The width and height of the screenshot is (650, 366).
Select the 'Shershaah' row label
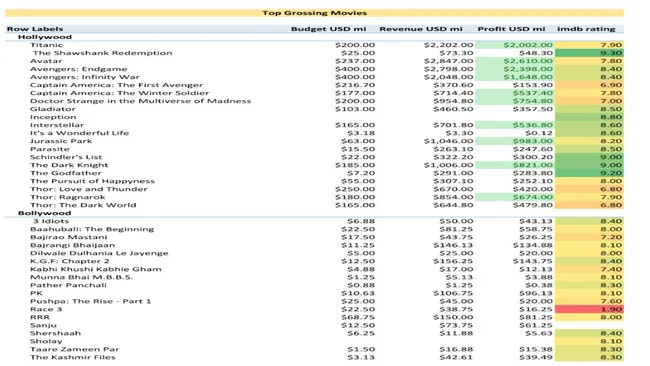pos(56,333)
